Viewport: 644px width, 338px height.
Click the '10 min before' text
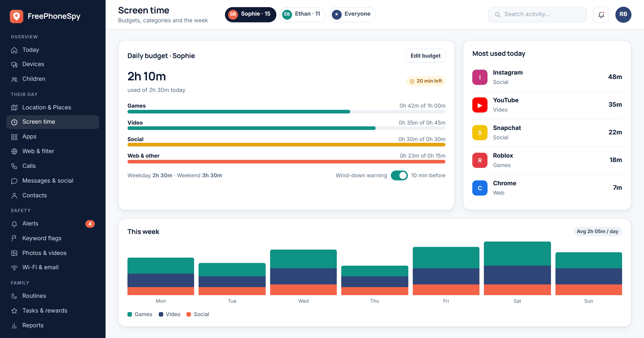click(x=428, y=176)
